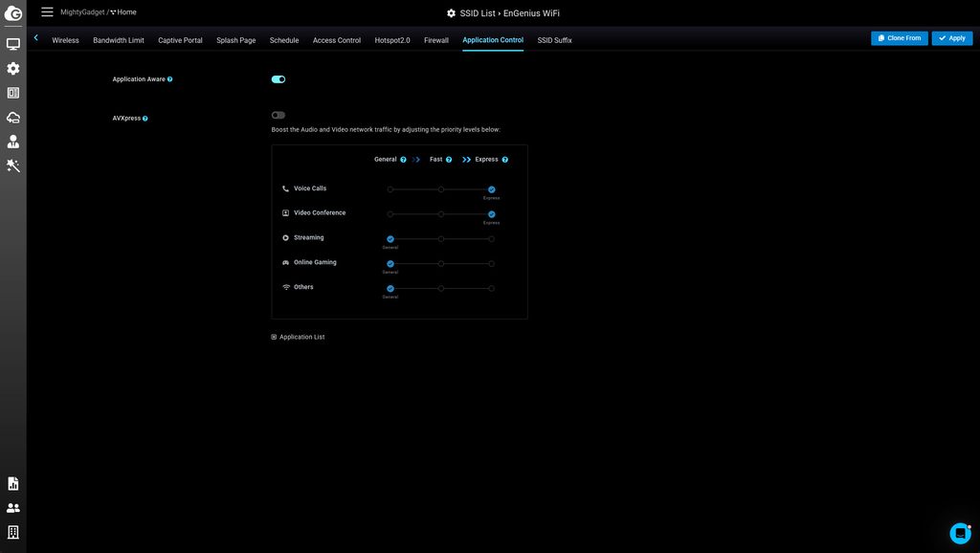The width and height of the screenshot is (980, 553).
Task: Select Online Gaming General checked point
Action: tap(390, 264)
